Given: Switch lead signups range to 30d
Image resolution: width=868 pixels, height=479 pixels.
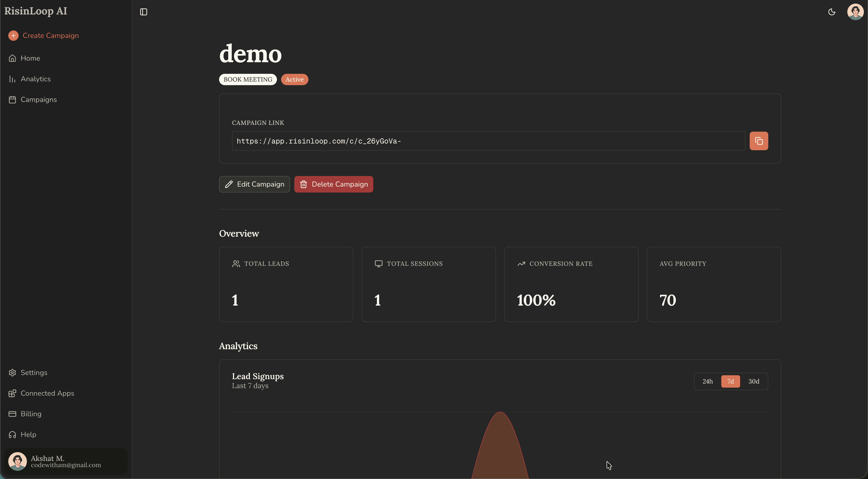Looking at the screenshot, I should tap(754, 381).
